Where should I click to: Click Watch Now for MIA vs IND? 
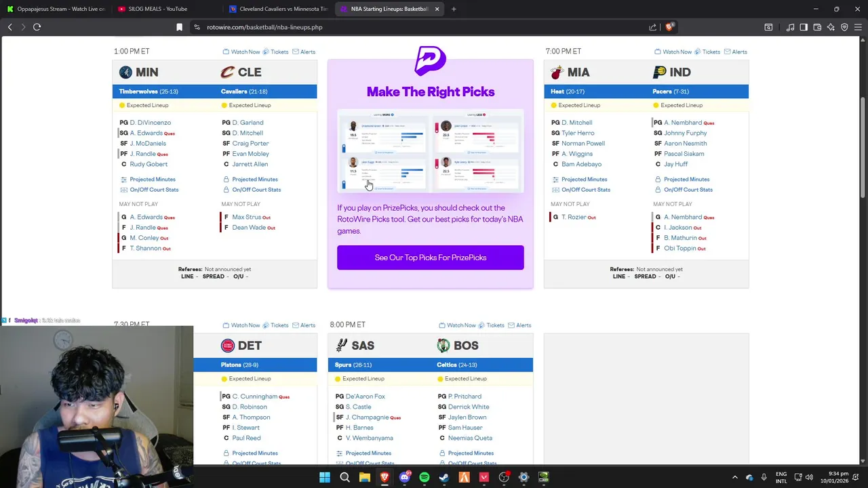[x=673, y=52]
